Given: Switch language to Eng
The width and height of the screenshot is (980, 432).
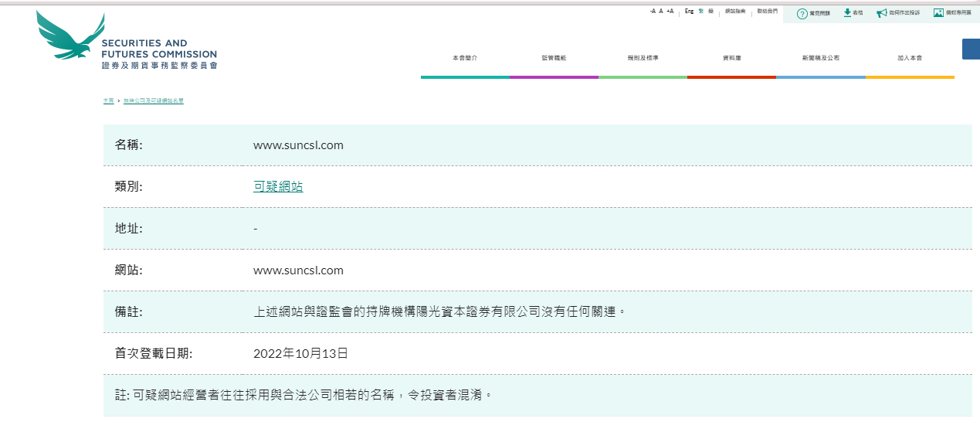Looking at the screenshot, I should pyautogui.click(x=689, y=12).
